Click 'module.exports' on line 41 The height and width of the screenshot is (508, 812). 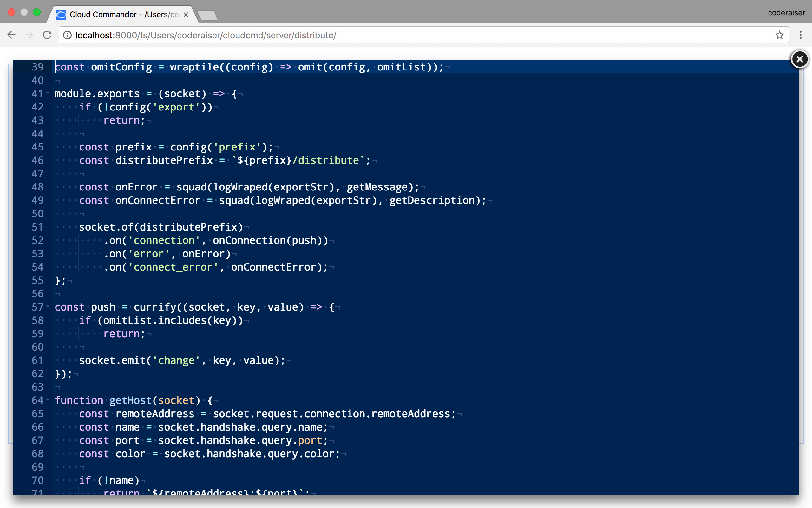(x=97, y=93)
